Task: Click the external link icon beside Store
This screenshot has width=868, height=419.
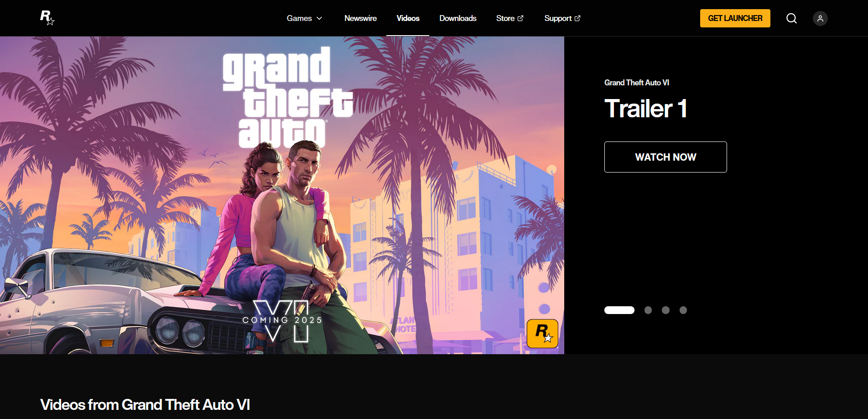Action: click(x=520, y=18)
